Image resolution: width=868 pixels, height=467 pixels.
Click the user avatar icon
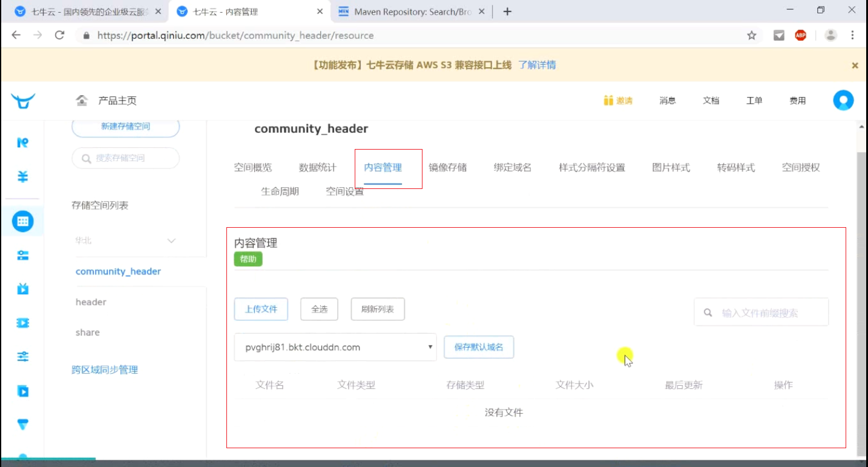(x=843, y=101)
